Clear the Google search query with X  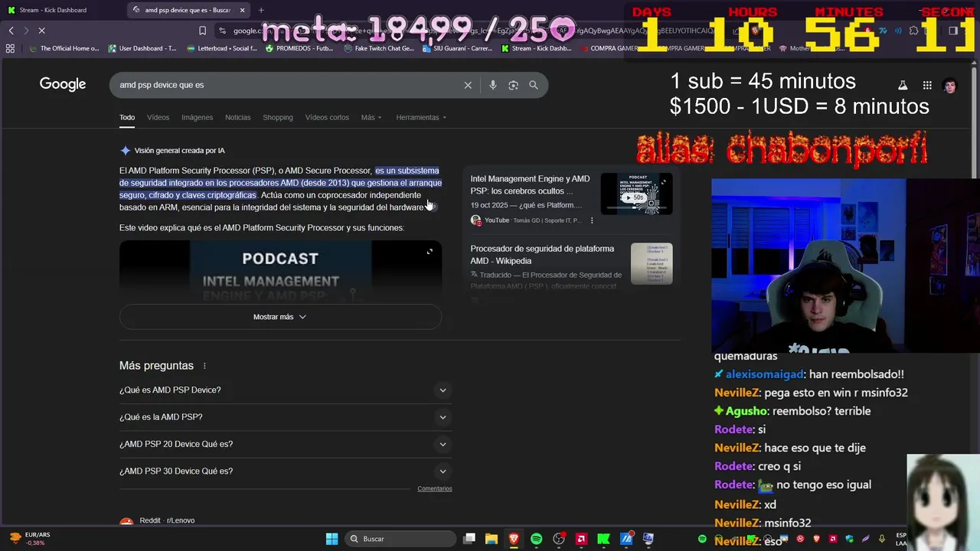pos(468,85)
